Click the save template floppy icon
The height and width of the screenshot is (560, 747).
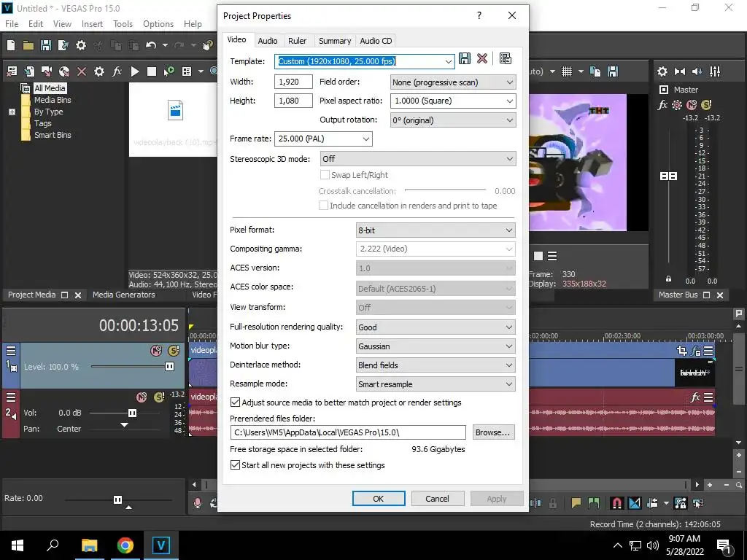coord(465,58)
